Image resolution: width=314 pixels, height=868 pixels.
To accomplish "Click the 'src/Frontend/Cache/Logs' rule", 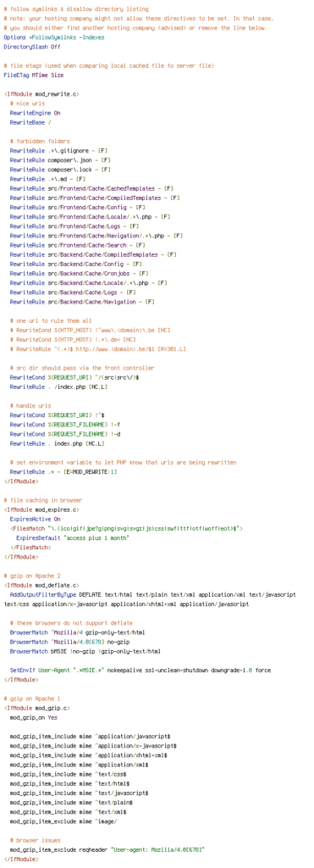I will (74, 225).
